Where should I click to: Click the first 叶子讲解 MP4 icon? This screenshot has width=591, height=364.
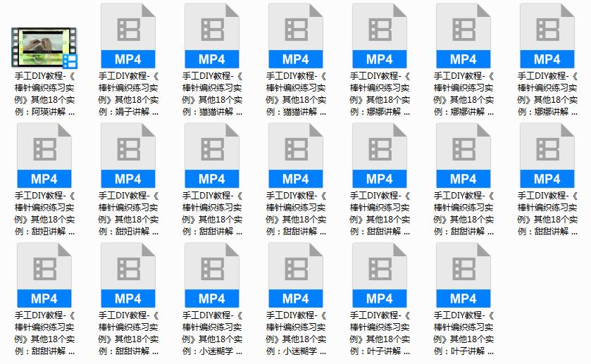380,276
